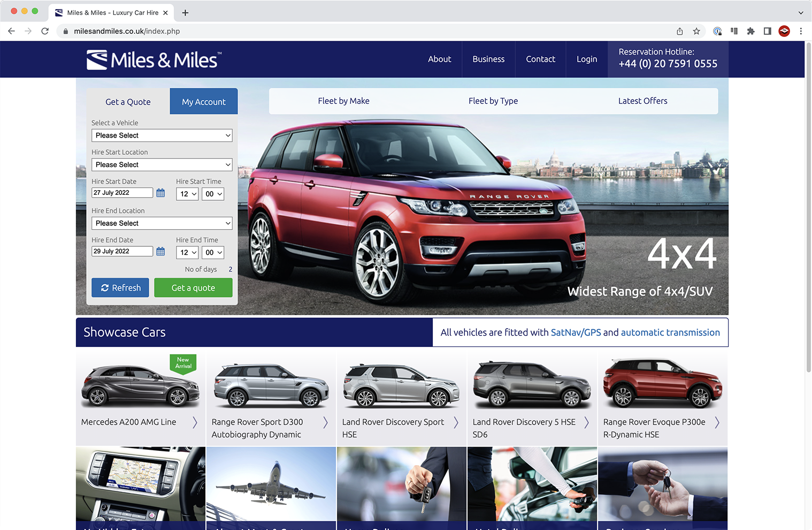Viewport: 812px width, 530px height.
Task: Click the reader extension icon beside the puzzle icon
Action: (734, 31)
